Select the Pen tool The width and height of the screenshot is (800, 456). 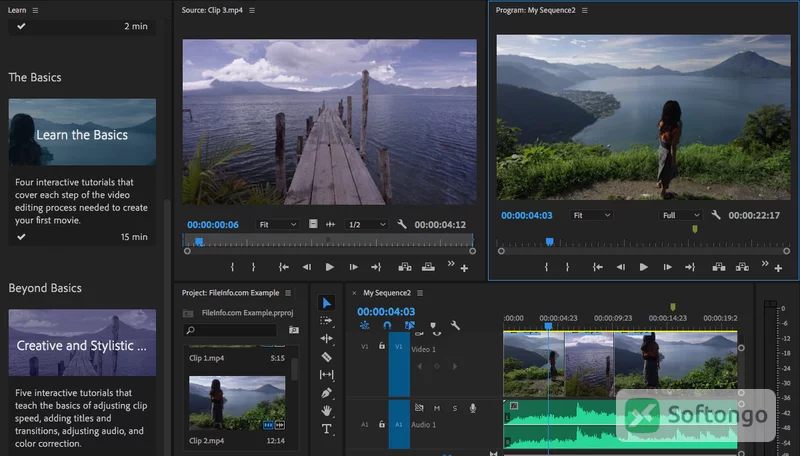pos(327,393)
